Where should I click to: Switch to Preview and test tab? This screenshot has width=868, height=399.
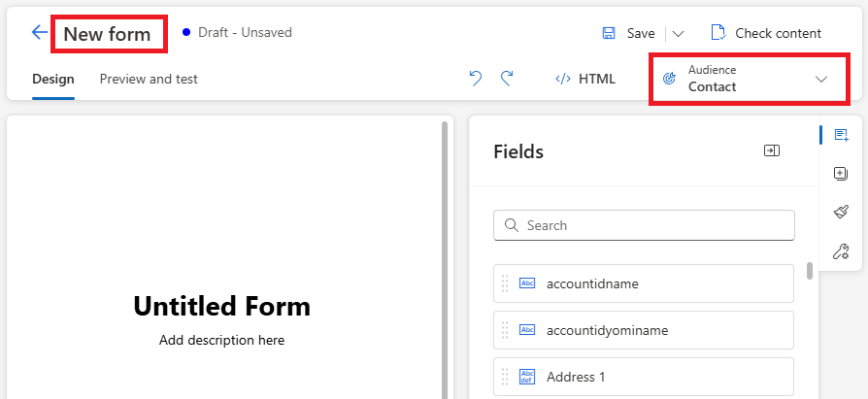click(x=149, y=79)
